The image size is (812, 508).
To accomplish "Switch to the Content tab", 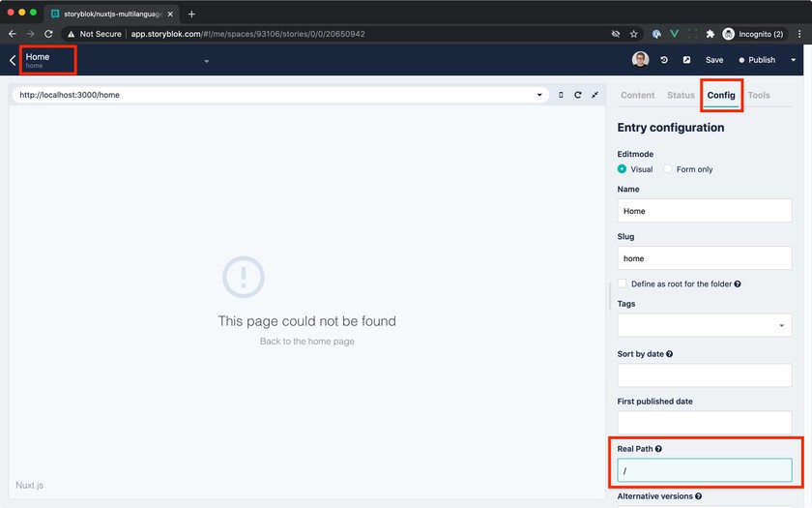I will pos(637,96).
